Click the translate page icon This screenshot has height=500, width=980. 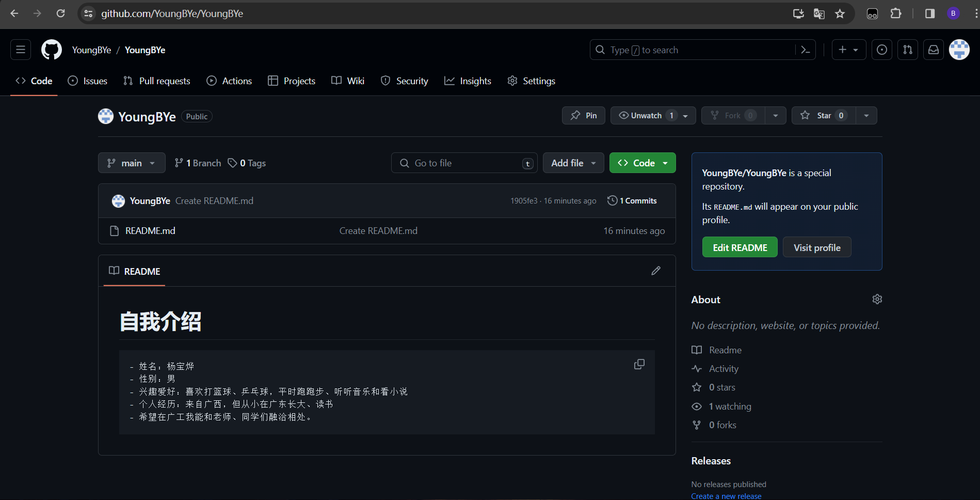click(x=819, y=13)
